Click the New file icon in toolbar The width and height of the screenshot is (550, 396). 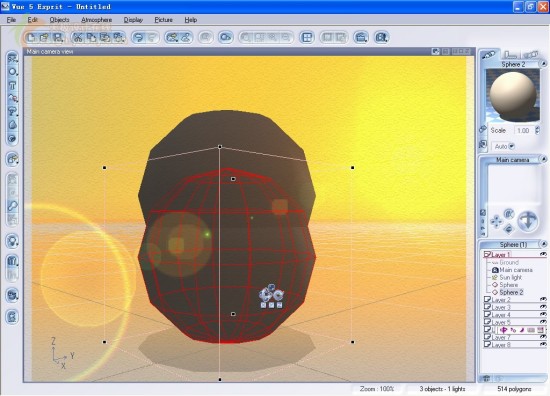click(x=31, y=37)
